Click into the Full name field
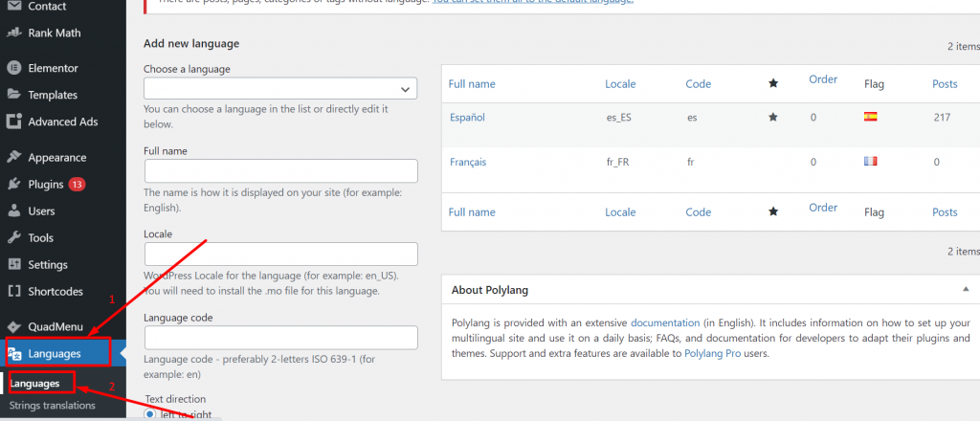This screenshot has height=421, width=980. [281, 170]
